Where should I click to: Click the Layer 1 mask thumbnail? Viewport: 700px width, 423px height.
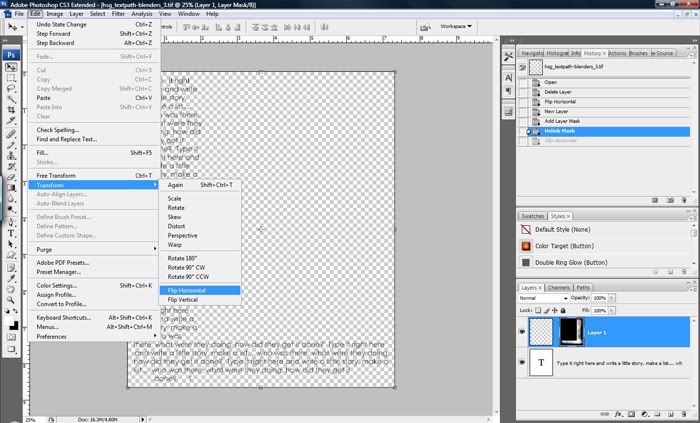tap(571, 332)
